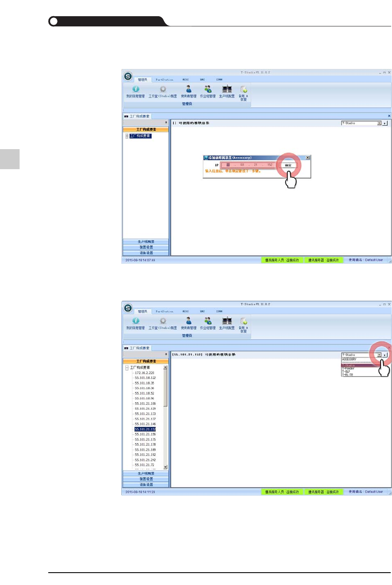
Task: Select tree item 55.101.21.192
Action: tap(145, 455)
